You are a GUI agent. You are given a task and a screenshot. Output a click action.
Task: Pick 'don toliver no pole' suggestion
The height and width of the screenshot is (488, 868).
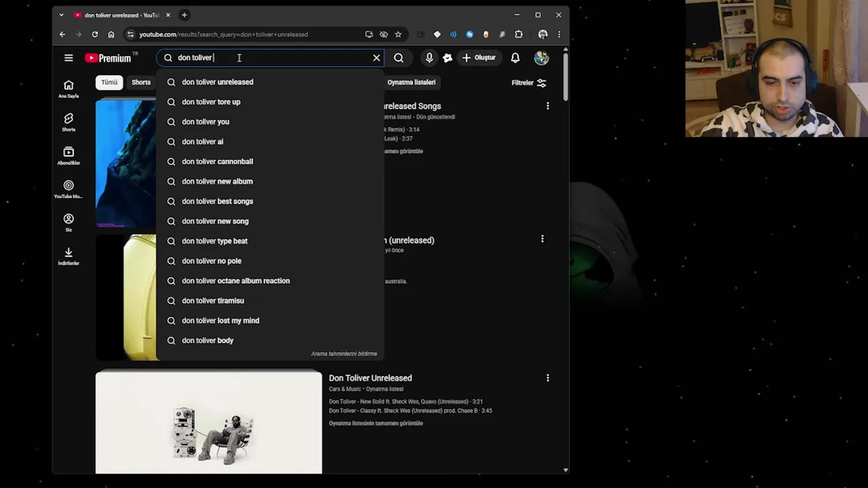(x=270, y=261)
